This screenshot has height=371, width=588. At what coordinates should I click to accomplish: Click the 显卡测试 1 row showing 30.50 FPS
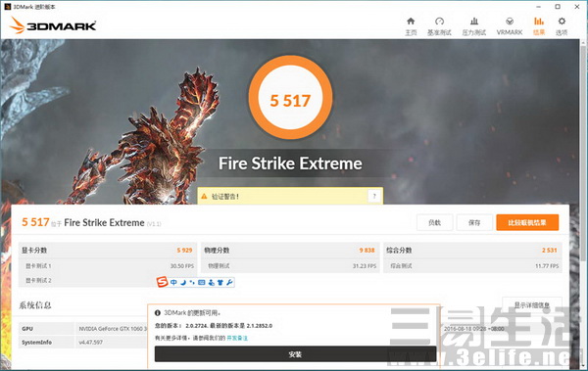pos(108,265)
